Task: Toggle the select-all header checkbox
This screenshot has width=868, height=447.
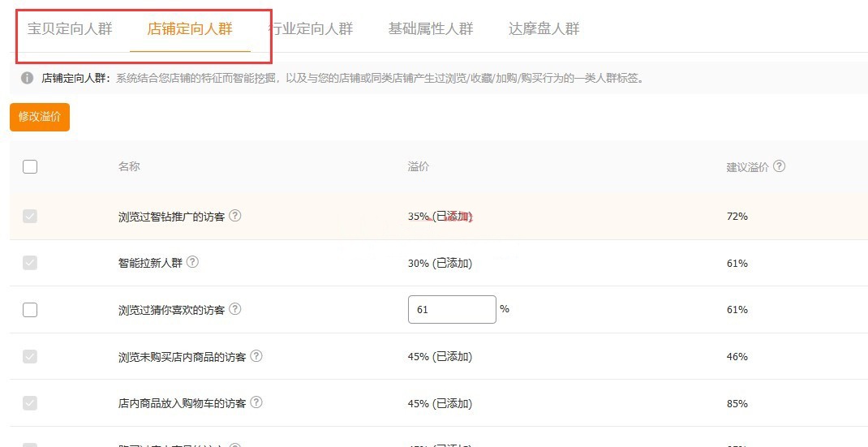Action: click(30, 166)
